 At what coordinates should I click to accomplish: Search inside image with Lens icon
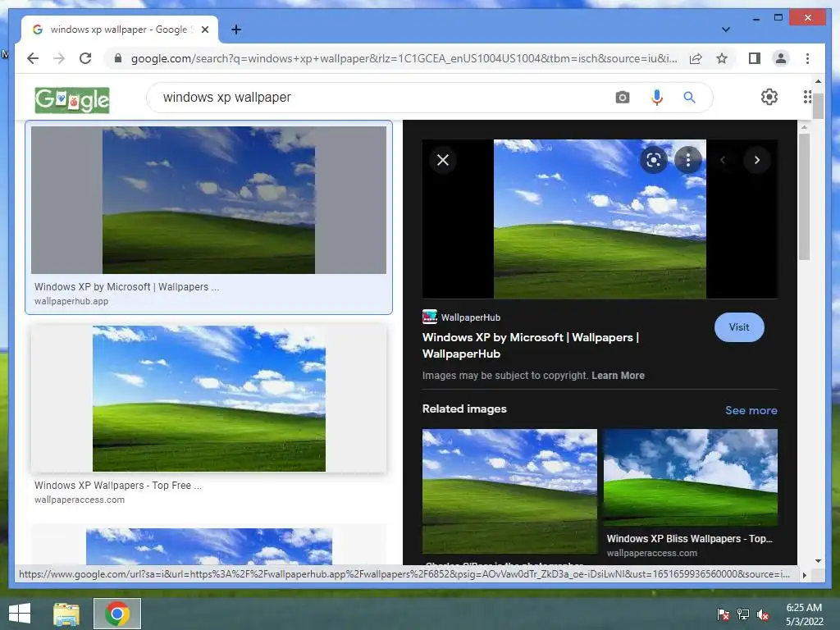coord(654,160)
